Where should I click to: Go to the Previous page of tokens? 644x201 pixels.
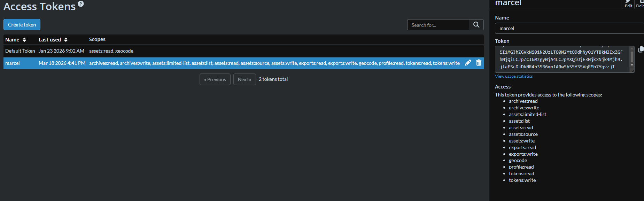(215, 79)
